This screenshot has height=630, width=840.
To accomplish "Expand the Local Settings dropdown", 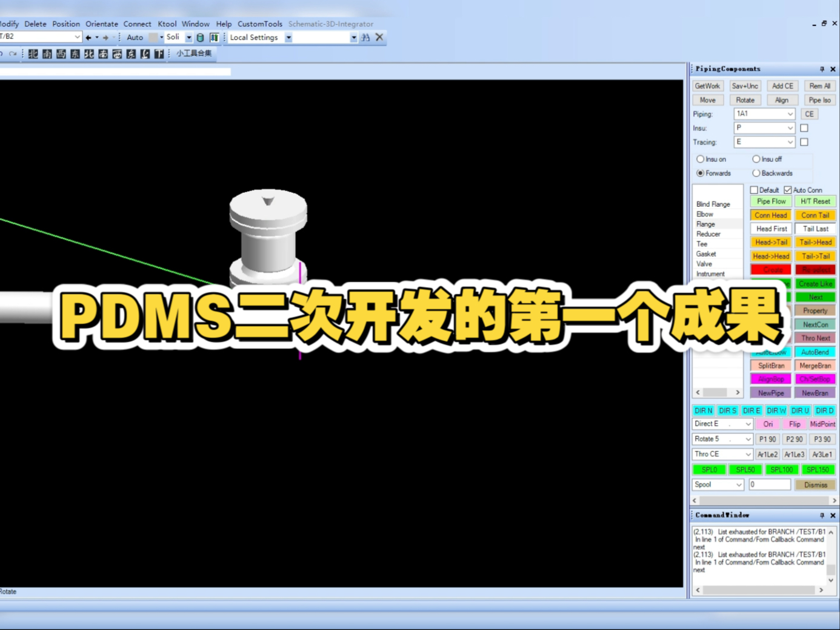I will [287, 37].
